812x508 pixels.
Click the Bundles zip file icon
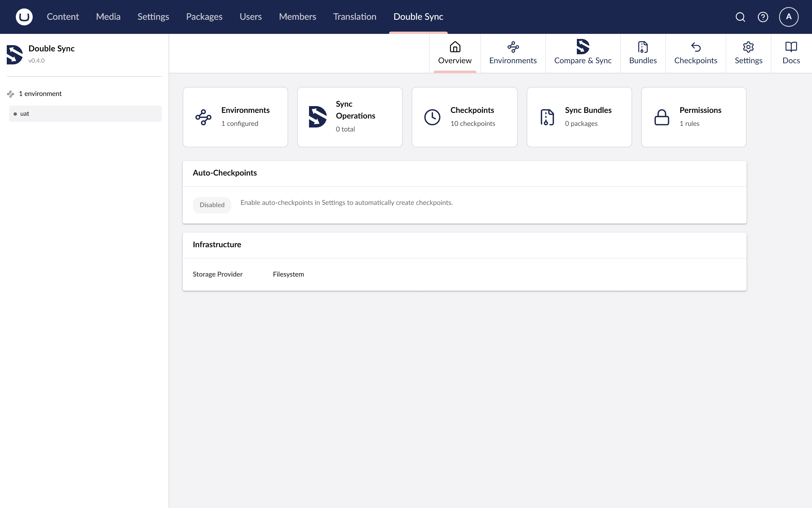pos(643,47)
